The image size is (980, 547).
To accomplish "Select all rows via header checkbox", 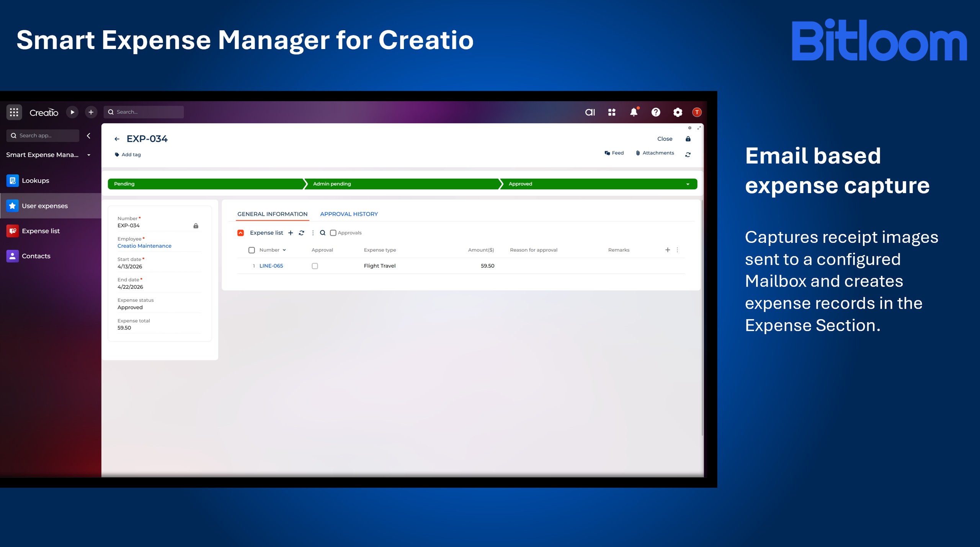I will [x=252, y=250].
